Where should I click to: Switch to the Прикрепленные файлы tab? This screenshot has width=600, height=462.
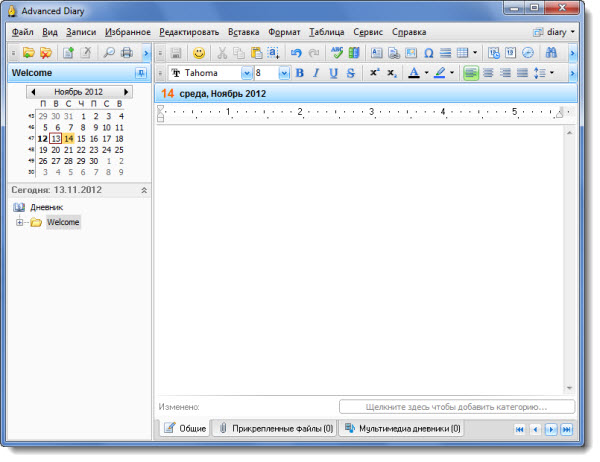(275, 428)
